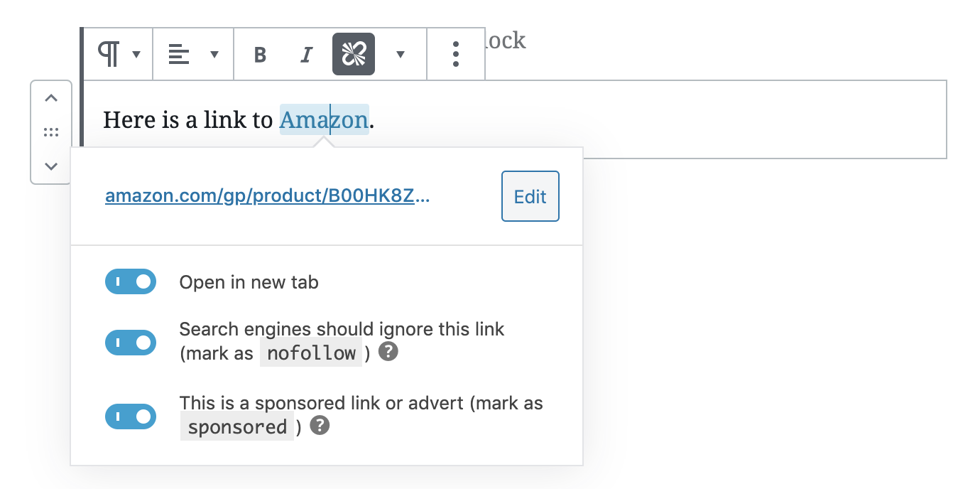980x489 pixels.
Task: Disable the Open in new tab toggle
Action: 131,281
